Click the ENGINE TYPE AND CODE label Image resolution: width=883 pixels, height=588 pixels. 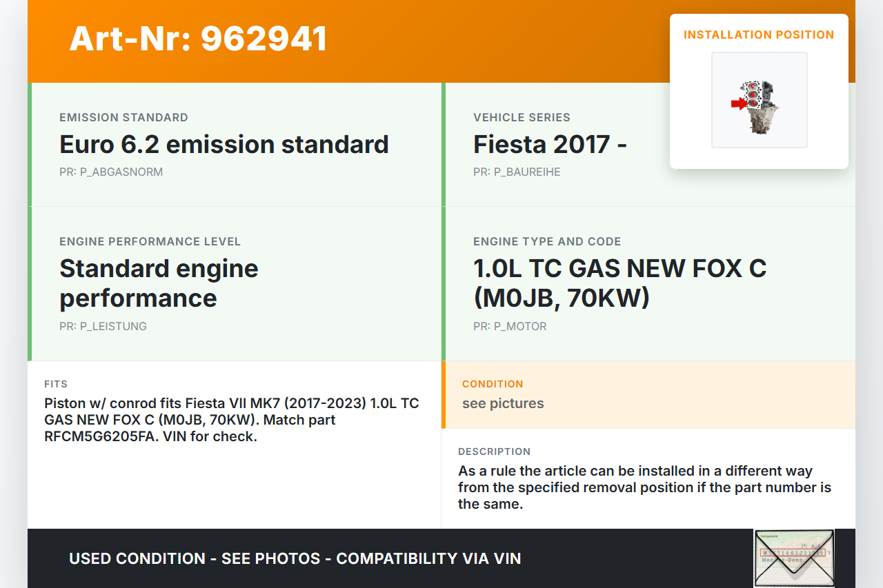(x=547, y=242)
